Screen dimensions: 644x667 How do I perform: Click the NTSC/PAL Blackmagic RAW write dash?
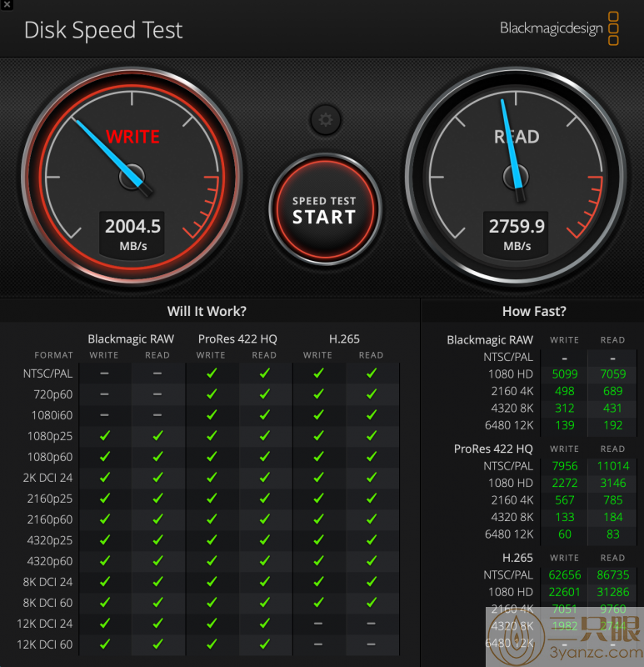(x=105, y=374)
